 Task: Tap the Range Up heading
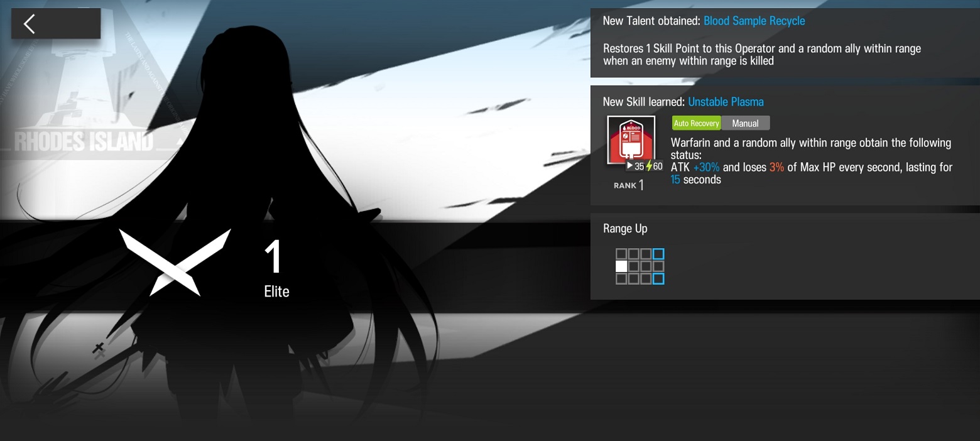[x=625, y=229]
